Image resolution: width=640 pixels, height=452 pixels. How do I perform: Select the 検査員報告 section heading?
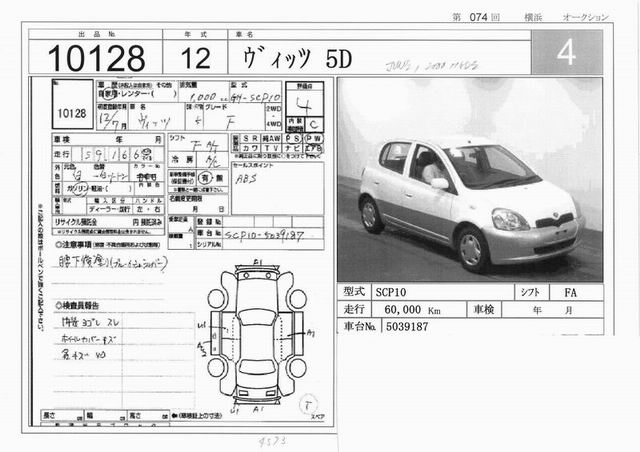77,305
